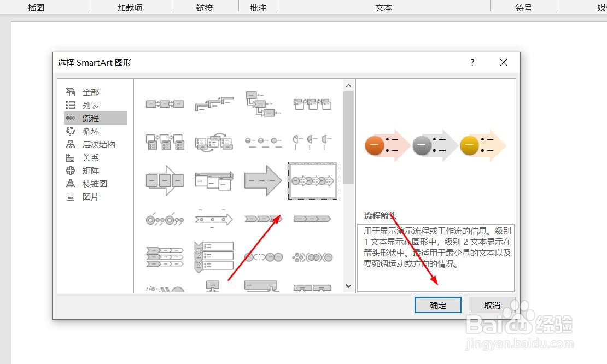Pick the scattered dots converging into circles layout
This screenshot has width=607, height=364.
pyautogui.click(x=312, y=257)
